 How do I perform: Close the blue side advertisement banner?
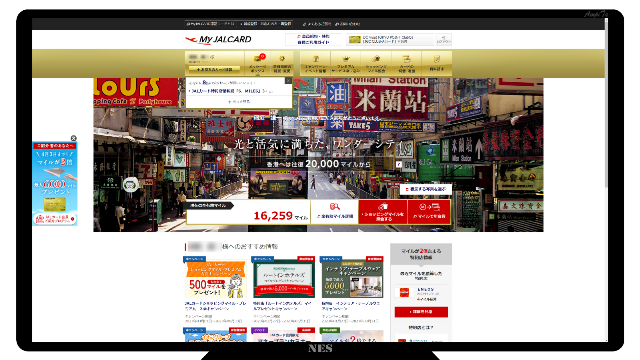coord(73,138)
